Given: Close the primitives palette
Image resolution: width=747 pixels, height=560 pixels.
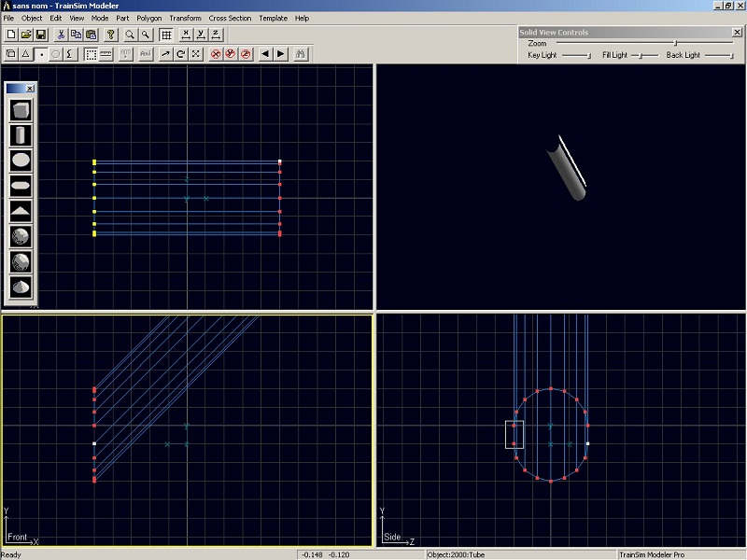Looking at the screenshot, I should coord(30,89).
